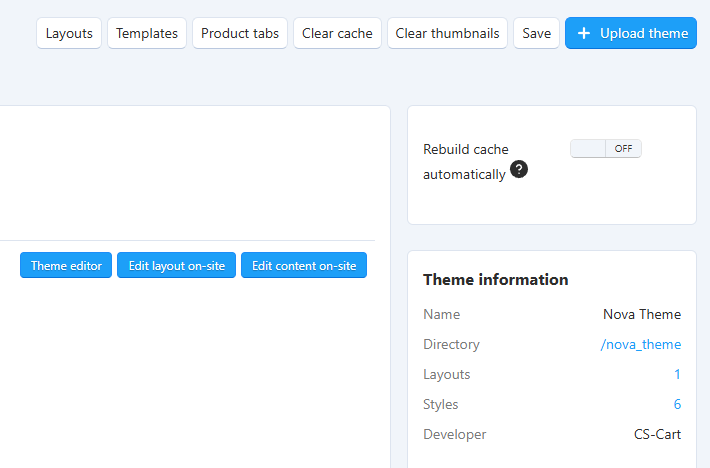This screenshot has height=468, width=710.
Task: Click Edit layout on-site
Action: 177,266
